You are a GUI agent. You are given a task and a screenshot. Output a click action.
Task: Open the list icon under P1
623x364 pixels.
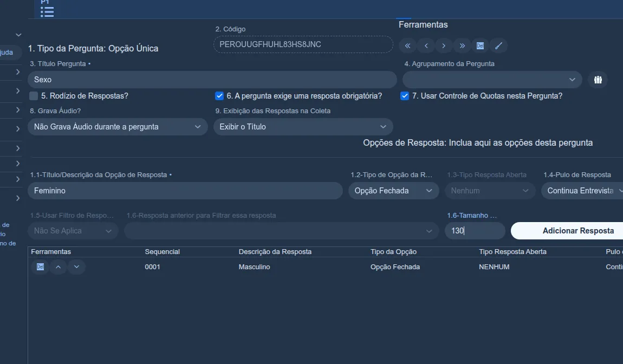[x=47, y=12]
